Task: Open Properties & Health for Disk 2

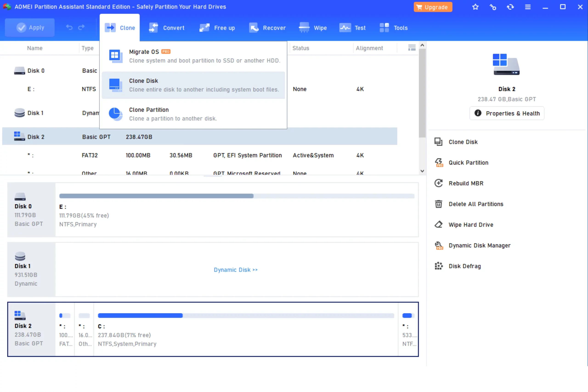Action: 507,113
